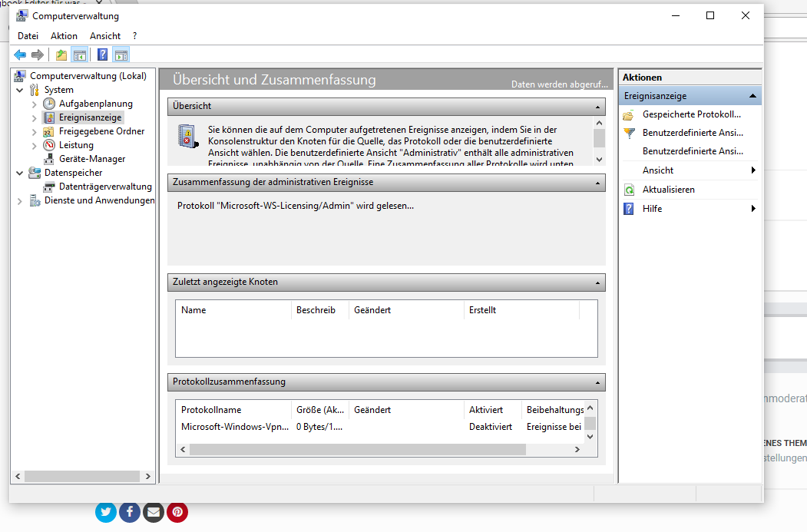Screen dimensions: 807x532
Task: Toggle the action pane toolbar button
Action: (x=121, y=55)
